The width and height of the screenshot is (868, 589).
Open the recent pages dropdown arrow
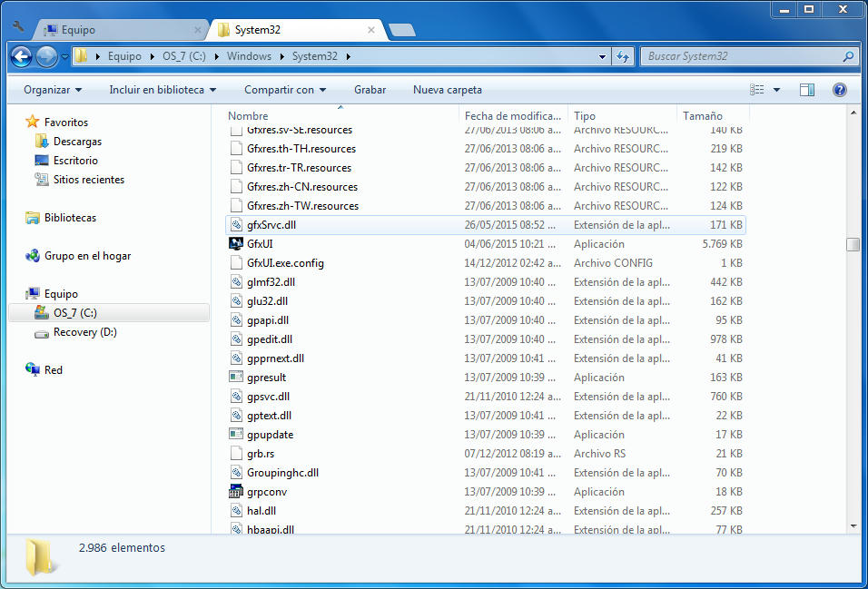(x=64, y=56)
